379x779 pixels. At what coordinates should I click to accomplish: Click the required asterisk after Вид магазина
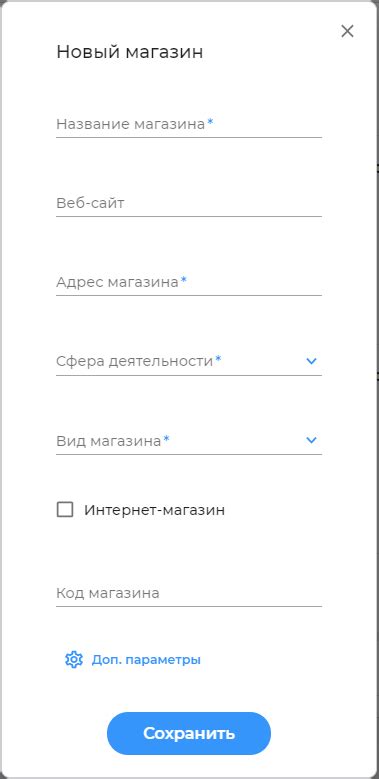point(166,438)
